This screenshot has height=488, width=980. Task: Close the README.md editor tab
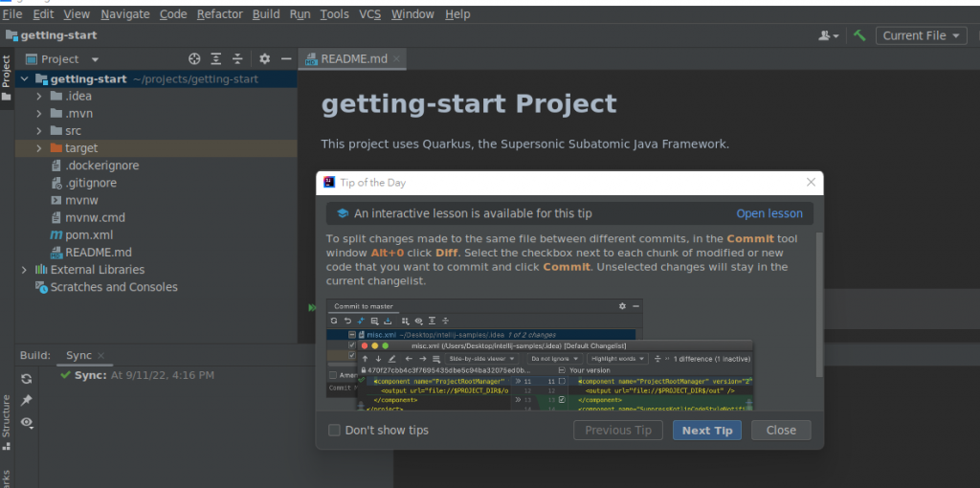(396, 59)
